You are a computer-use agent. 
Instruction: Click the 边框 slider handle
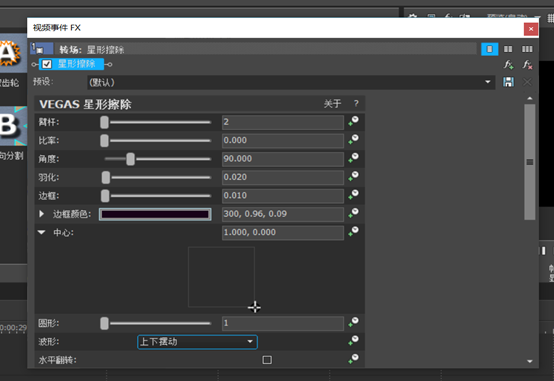[105, 196]
